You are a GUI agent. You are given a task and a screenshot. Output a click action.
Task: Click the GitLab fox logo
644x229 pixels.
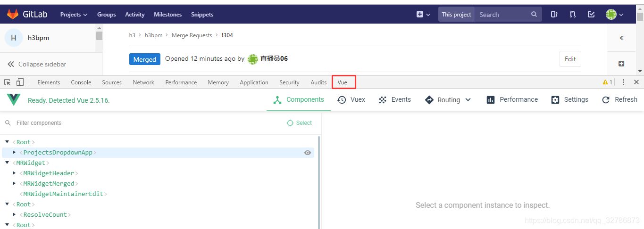point(13,15)
